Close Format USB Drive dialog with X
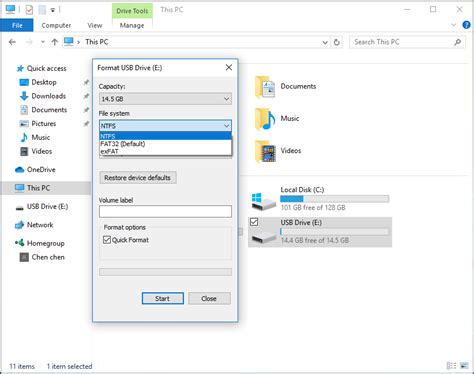Image resolution: width=474 pixels, height=374 pixels. click(x=229, y=67)
